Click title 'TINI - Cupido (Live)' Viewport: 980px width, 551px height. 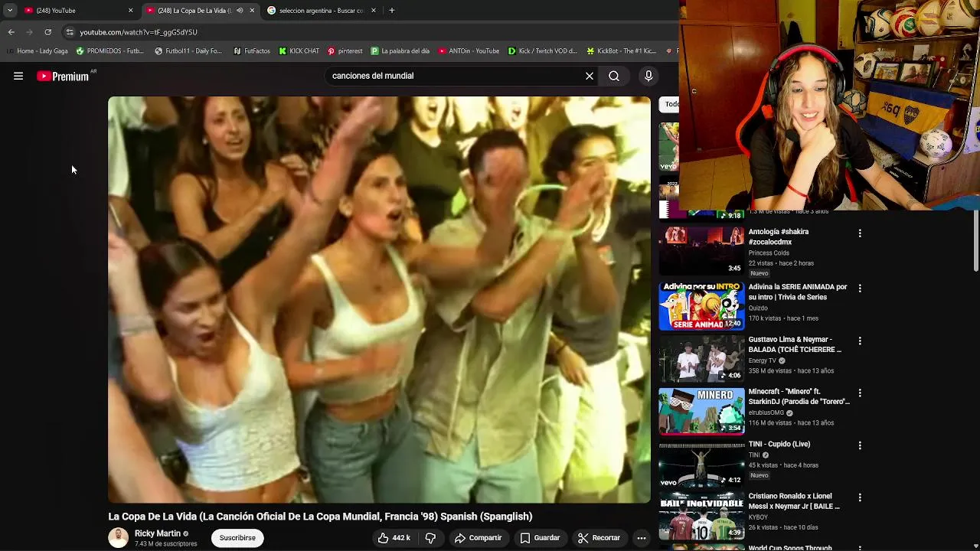779,444
